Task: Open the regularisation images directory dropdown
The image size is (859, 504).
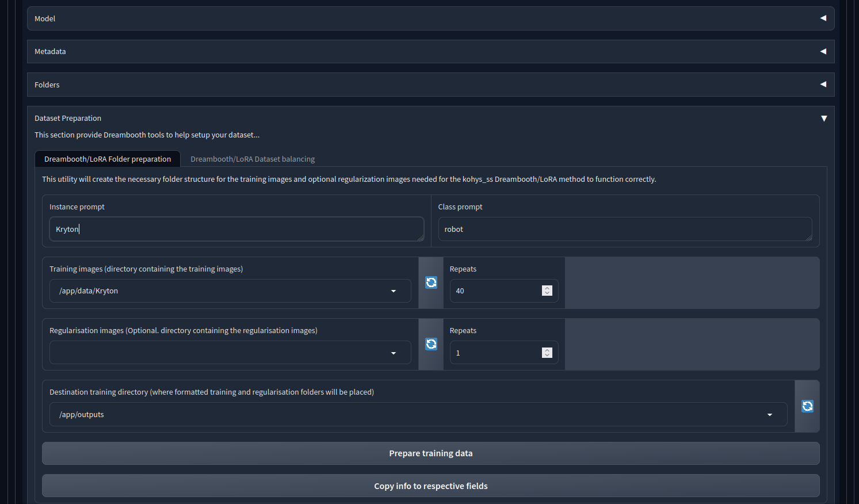Action: (394, 353)
